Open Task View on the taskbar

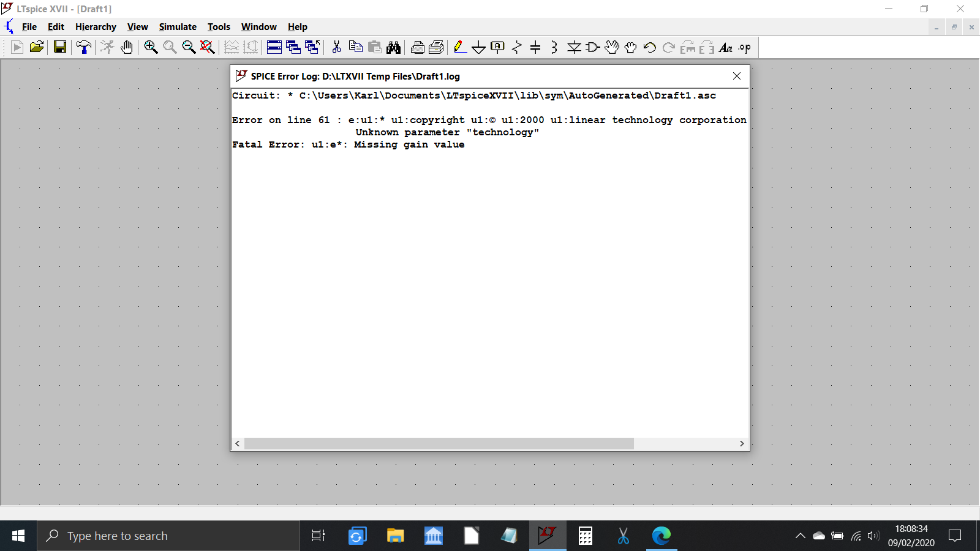pos(318,536)
